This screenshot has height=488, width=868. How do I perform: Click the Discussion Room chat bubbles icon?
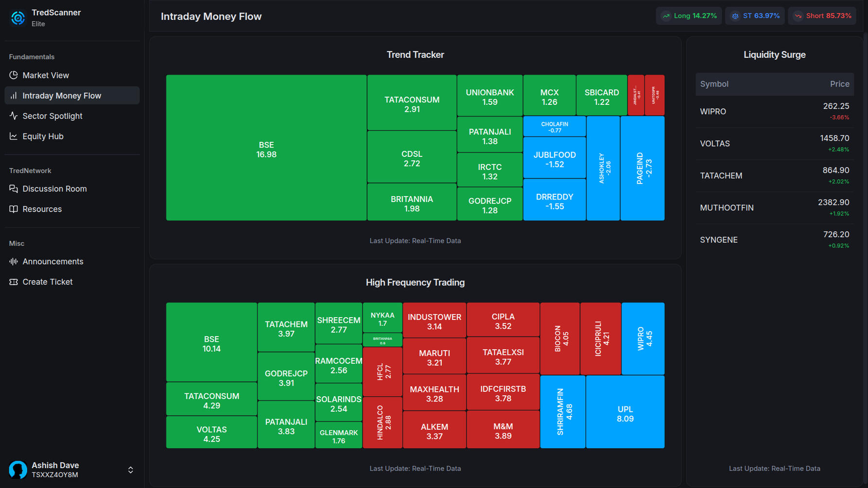point(14,189)
